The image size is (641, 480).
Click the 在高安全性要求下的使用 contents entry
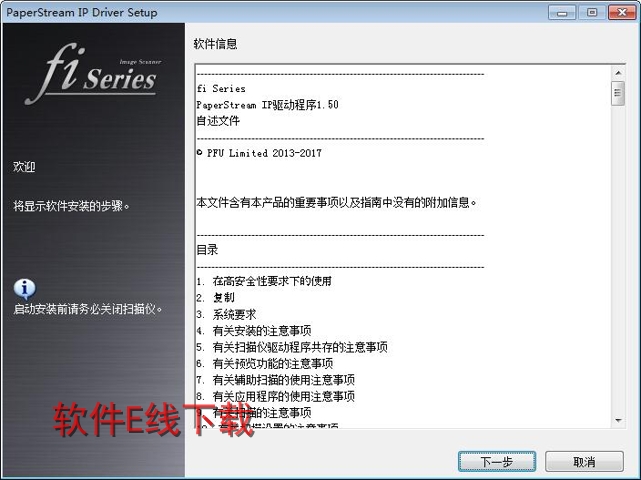(x=272, y=281)
